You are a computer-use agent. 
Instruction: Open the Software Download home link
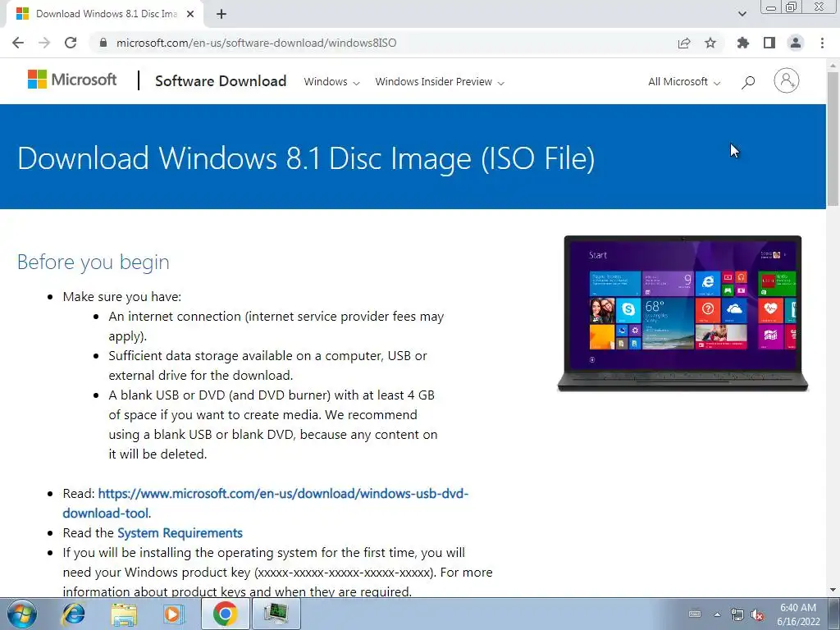pyautogui.click(x=221, y=81)
